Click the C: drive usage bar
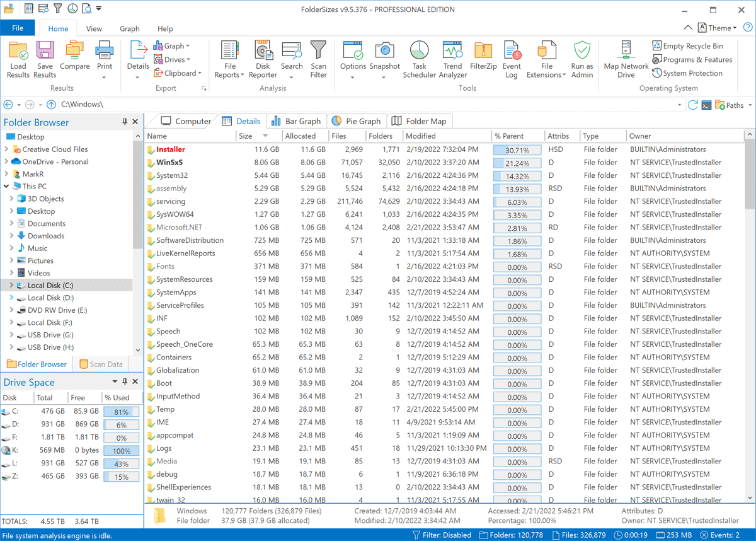 121,413
